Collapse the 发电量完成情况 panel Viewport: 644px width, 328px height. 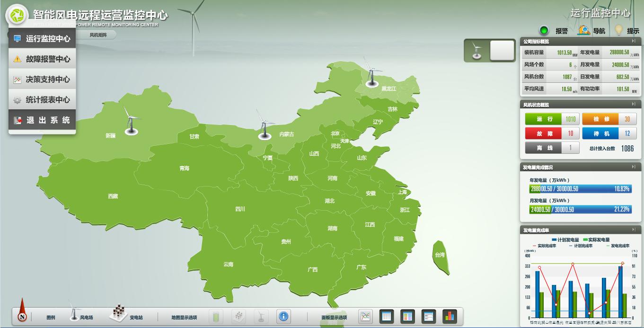tap(634, 167)
